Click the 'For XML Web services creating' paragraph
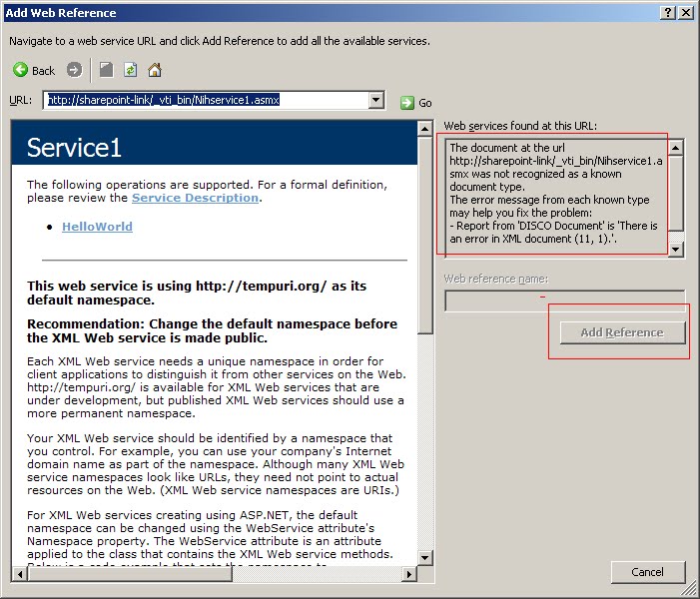The width and height of the screenshot is (700, 599). 210,535
